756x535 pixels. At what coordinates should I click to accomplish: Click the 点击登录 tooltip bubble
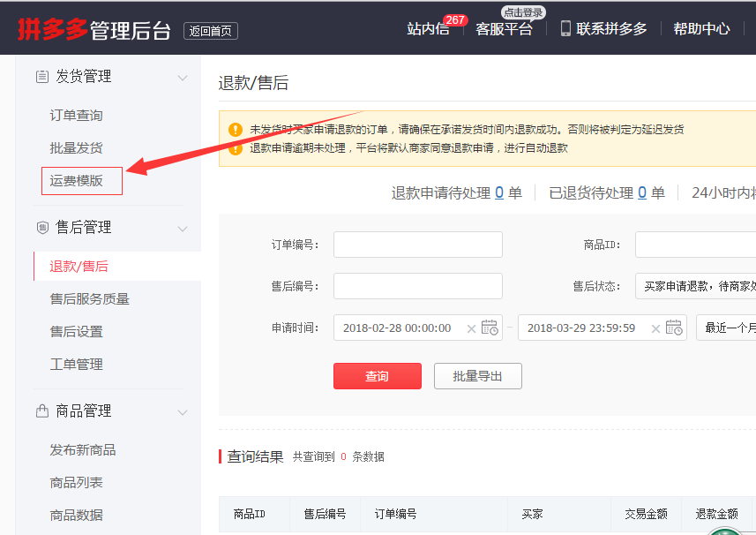coord(524,12)
